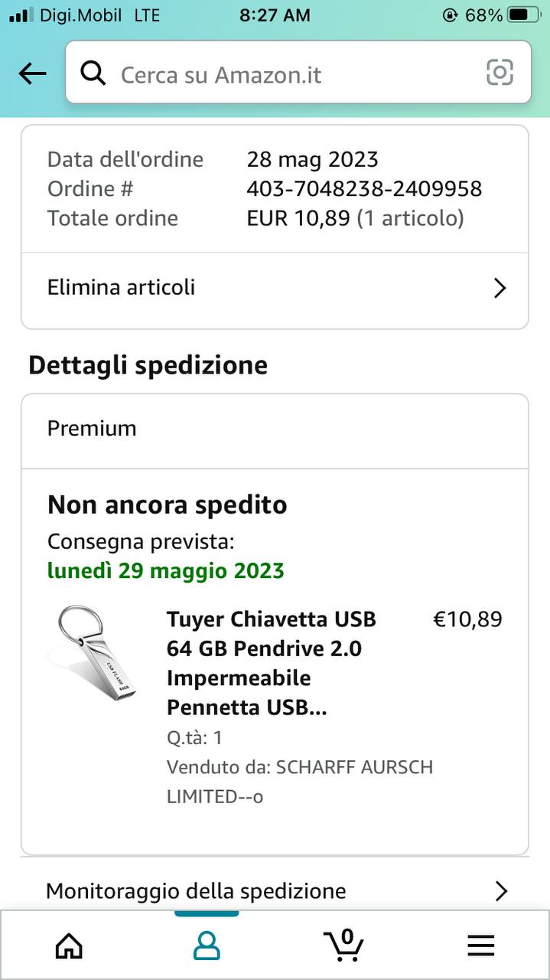Tap the lunedì 29 maggio 2023 delivery date
Screen dimensions: 550x980
click(166, 570)
